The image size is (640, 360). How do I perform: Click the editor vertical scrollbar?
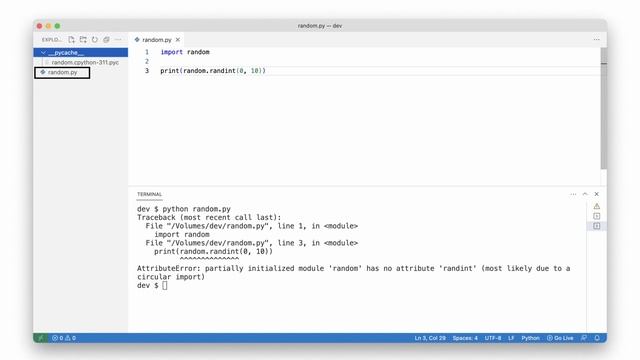(x=604, y=108)
